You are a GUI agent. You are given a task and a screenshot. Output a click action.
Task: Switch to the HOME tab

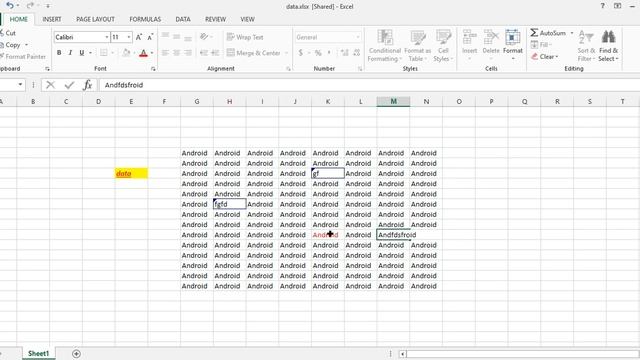(x=19, y=19)
